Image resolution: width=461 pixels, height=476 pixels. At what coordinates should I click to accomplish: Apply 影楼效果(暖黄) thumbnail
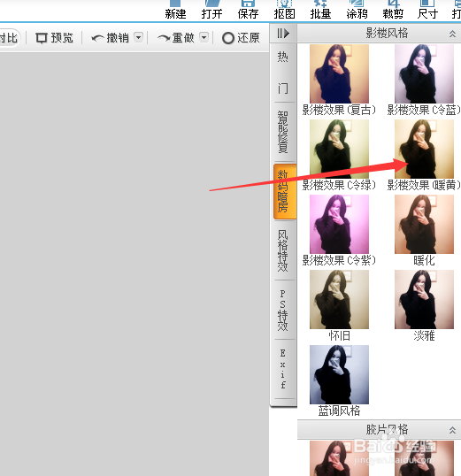(424, 149)
